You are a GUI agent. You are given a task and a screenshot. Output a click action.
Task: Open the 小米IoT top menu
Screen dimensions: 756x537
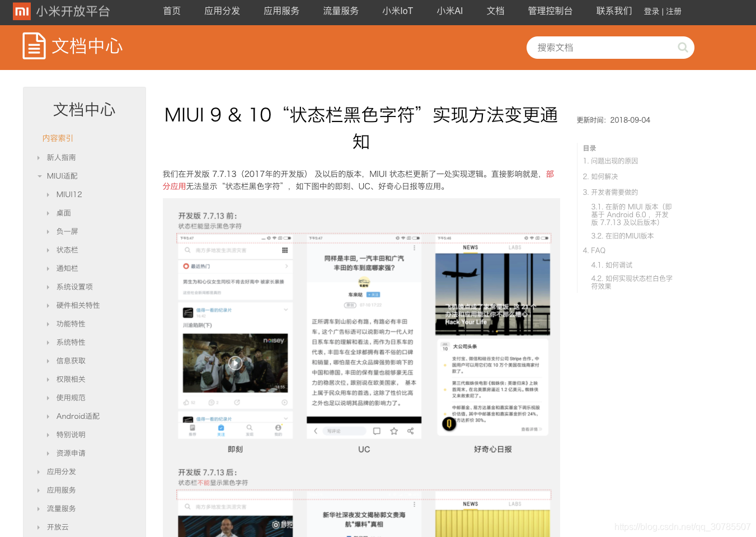398,11
